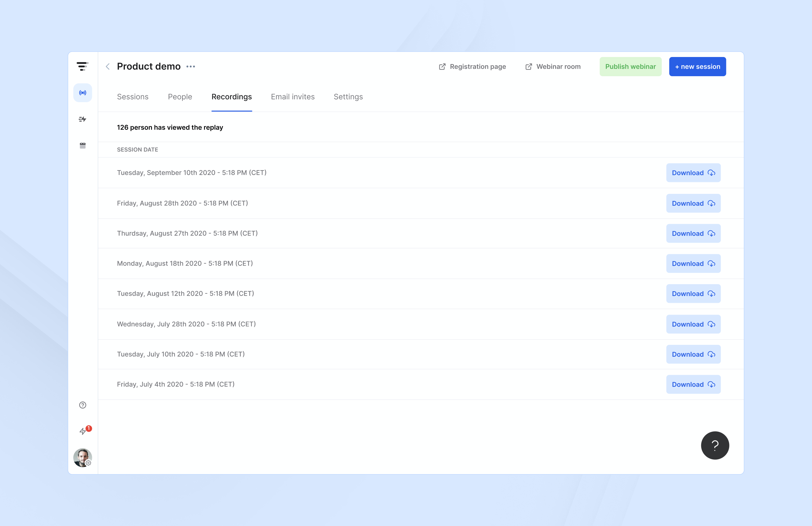The height and width of the screenshot is (526, 812).
Task: Download the Monday, August 18th recording
Action: (x=693, y=263)
